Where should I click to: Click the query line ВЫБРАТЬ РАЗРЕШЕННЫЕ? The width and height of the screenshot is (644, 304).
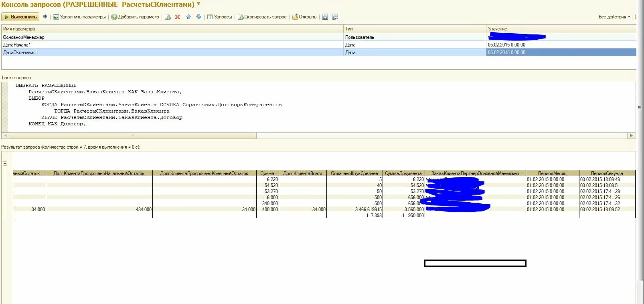(46, 85)
